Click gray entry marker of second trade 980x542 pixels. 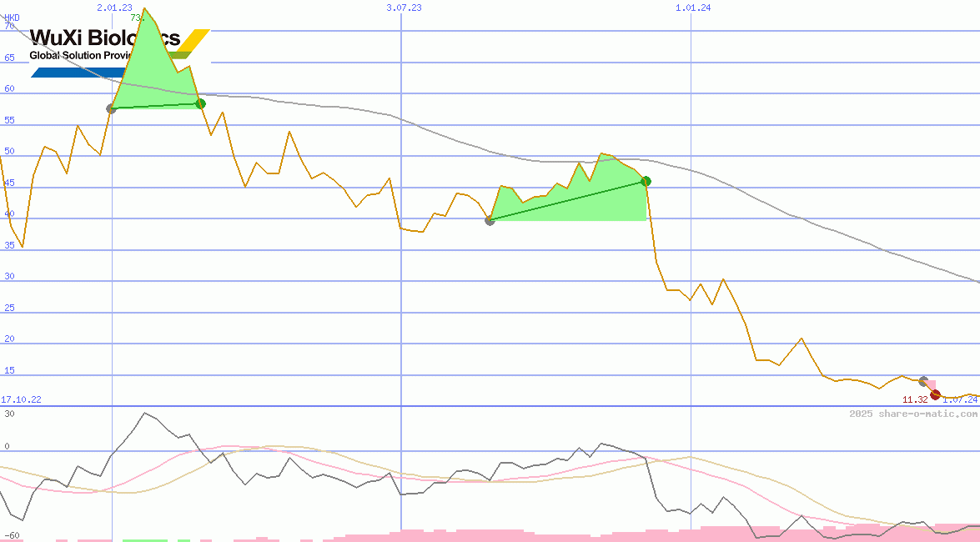tap(490, 220)
